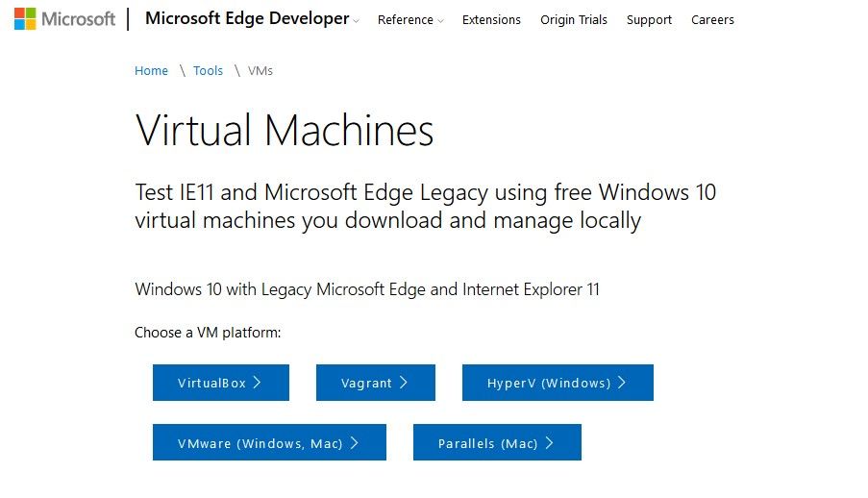Click the Microsoft wordmark text
The height and width of the screenshot is (498, 868).
(78, 19)
